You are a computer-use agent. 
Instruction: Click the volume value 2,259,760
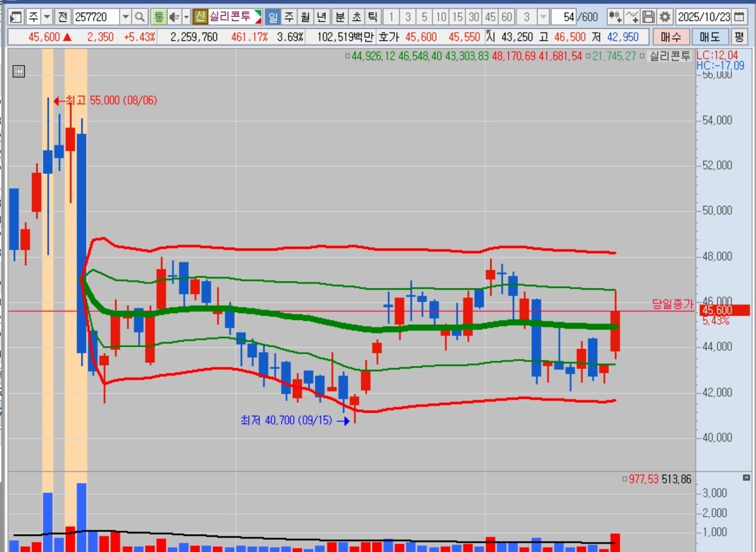tap(194, 37)
